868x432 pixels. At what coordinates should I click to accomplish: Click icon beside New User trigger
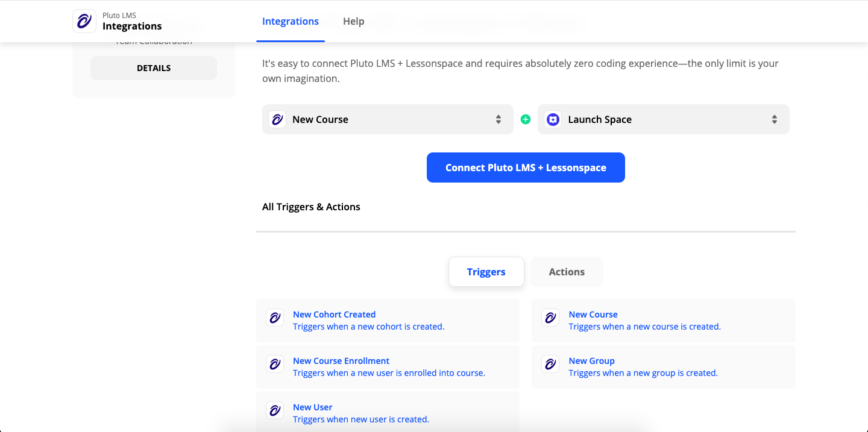tap(275, 410)
